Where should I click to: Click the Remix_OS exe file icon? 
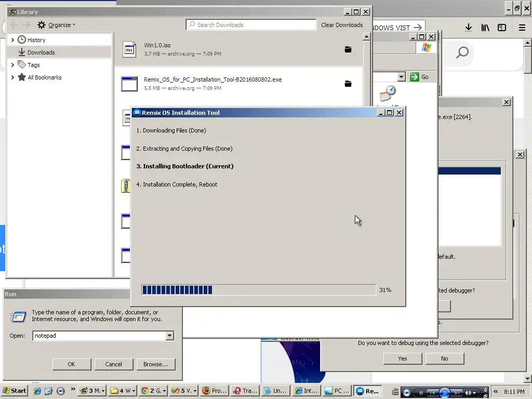(129, 84)
